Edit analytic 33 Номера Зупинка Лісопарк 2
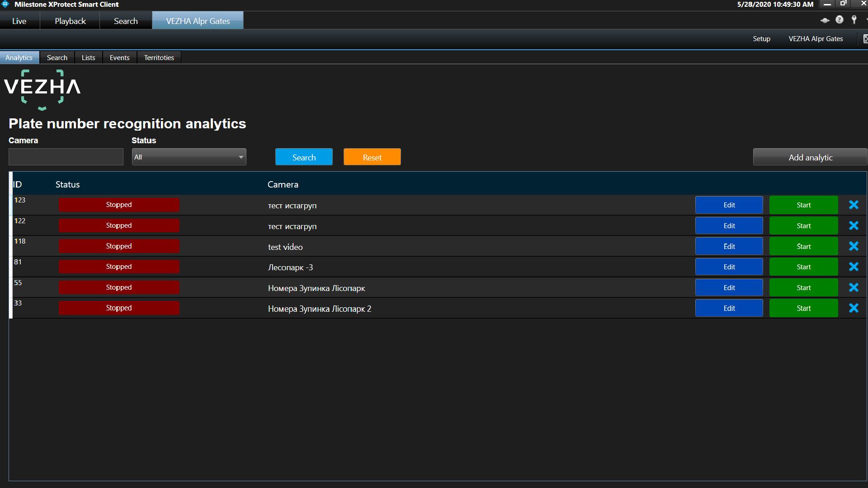Image resolution: width=868 pixels, height=488 pixels. point(729,308)
